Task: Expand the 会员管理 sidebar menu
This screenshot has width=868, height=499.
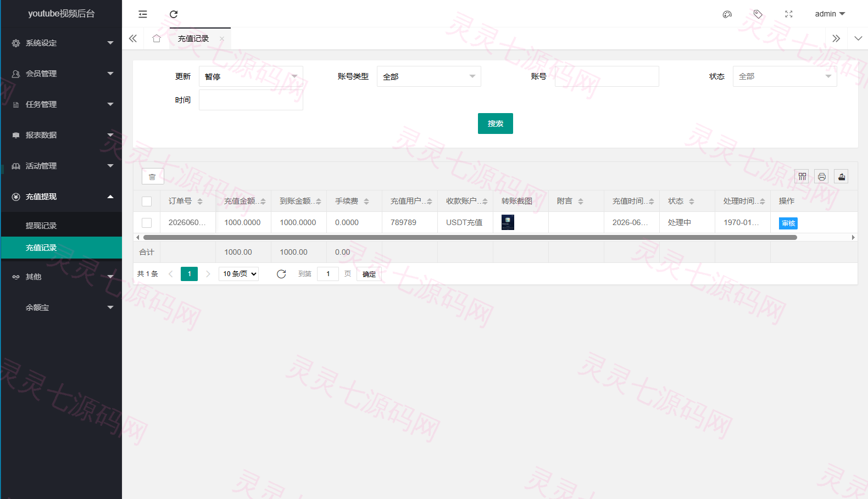Action: pos(62,74)
